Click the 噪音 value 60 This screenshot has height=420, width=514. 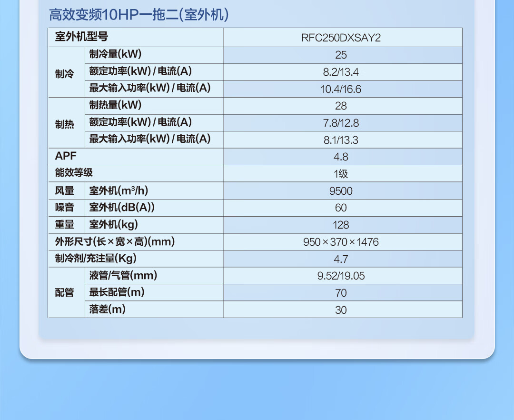[341, 208]
